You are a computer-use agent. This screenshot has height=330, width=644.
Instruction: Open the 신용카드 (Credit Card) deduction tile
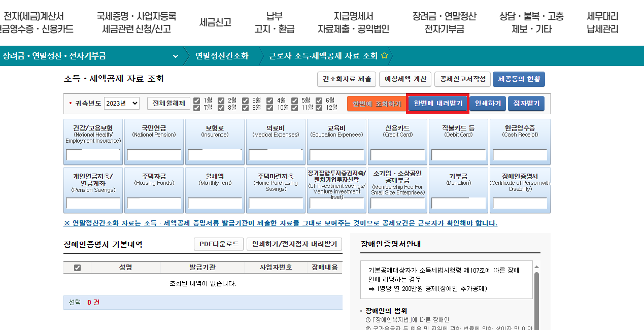[397, 137]
